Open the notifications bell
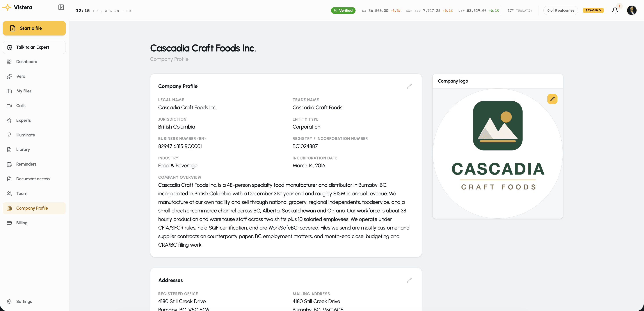The width and height of the screenshot is (644, 311). 615,11
